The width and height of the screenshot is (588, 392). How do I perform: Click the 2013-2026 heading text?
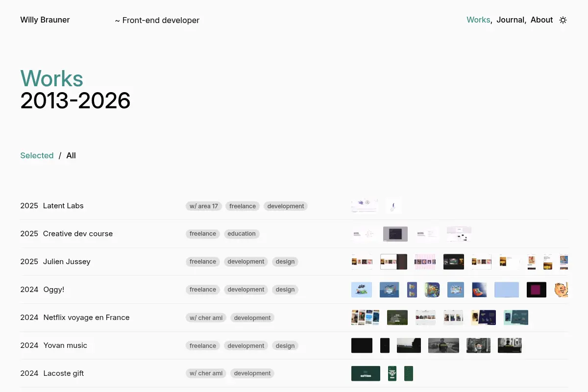point(75,100)
